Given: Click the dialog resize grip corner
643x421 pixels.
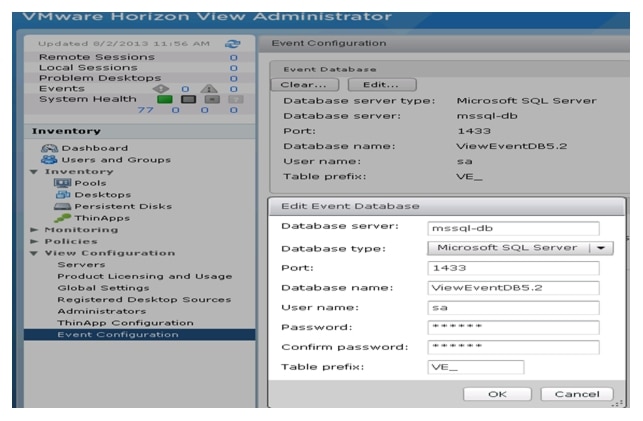Looking at the screenshot, I should [x=617, y=404].
